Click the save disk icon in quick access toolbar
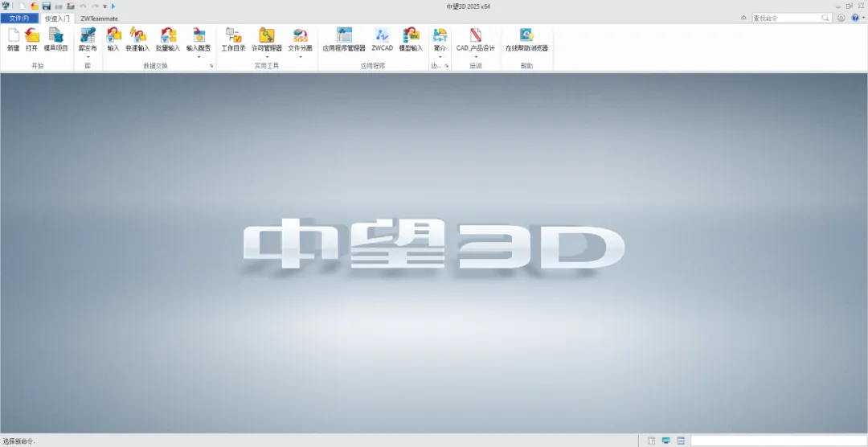The width and height of the screenshot is (868, 447). pos(47,6)
